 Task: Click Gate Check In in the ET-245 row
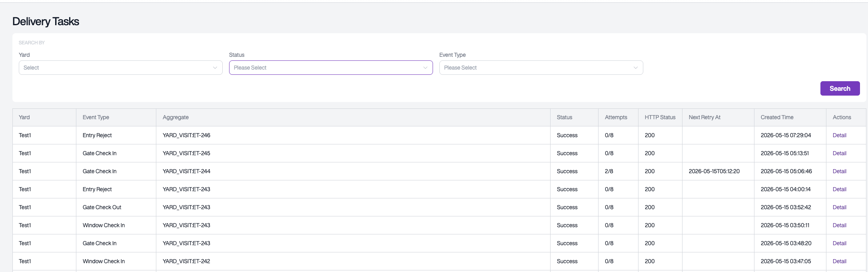click(100, 153)
